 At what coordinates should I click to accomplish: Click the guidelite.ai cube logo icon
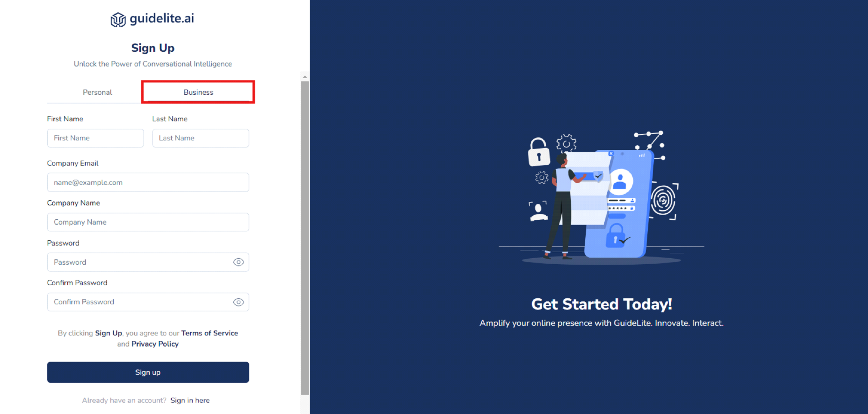(118, 20)
